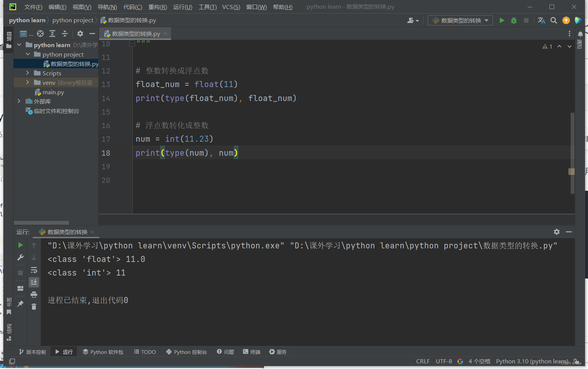Clear run console output with trash icon
Screen dimensions: 588x369
[x=34, y=306]
